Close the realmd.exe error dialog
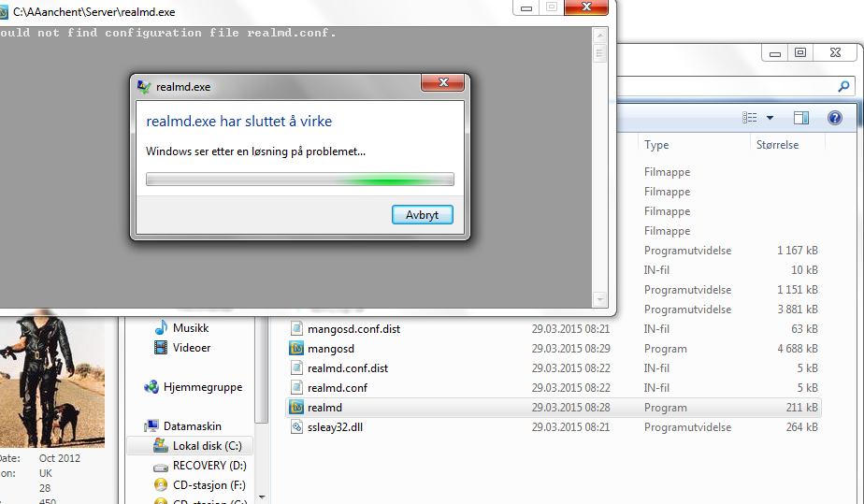864x504 pixels. [x=442, y=82]
